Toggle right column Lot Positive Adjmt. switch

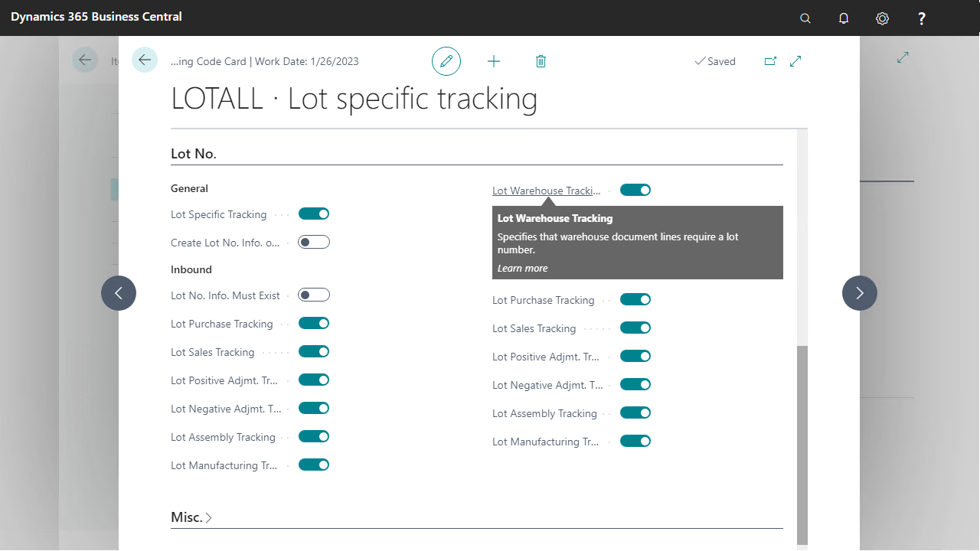pos(635,356)
